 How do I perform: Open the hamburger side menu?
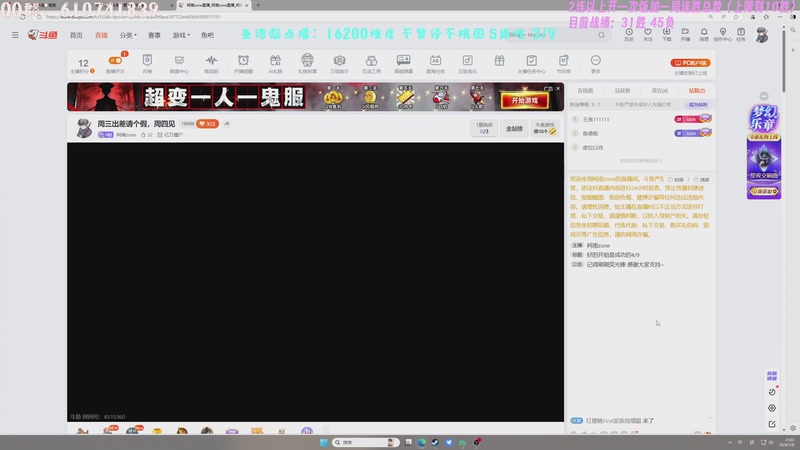point(15,35)
